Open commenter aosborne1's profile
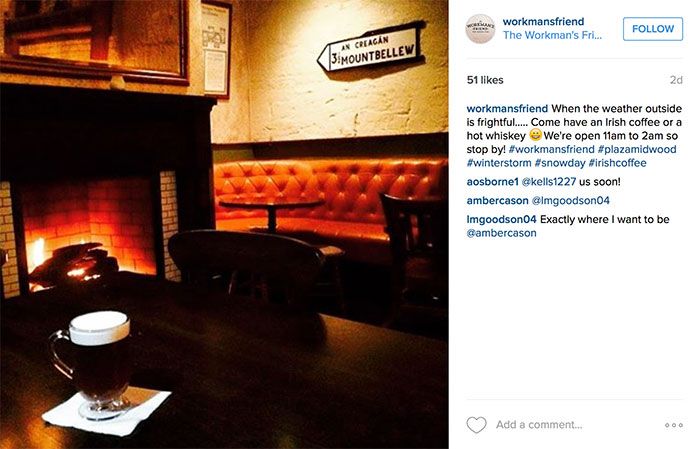 pos(492,182)
